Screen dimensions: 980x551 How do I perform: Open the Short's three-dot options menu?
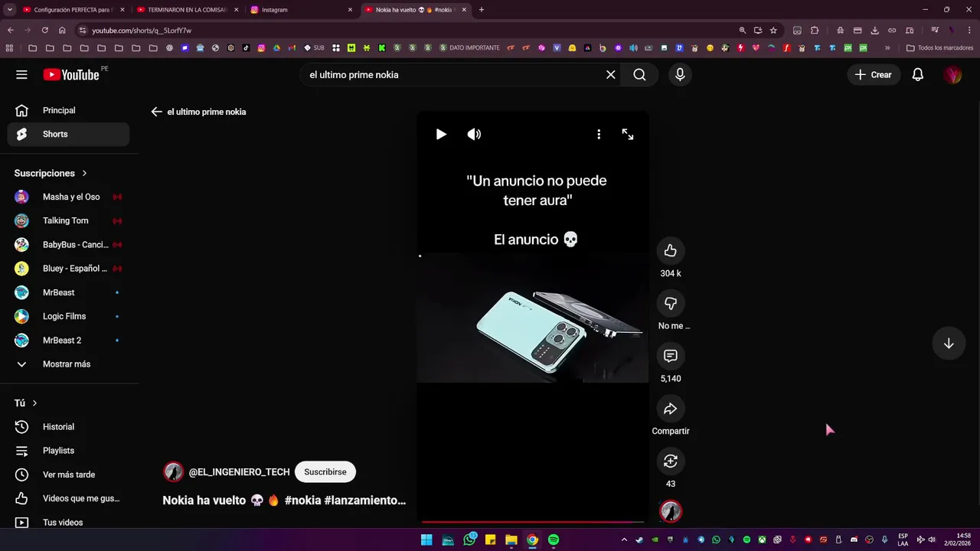point(599,134)
